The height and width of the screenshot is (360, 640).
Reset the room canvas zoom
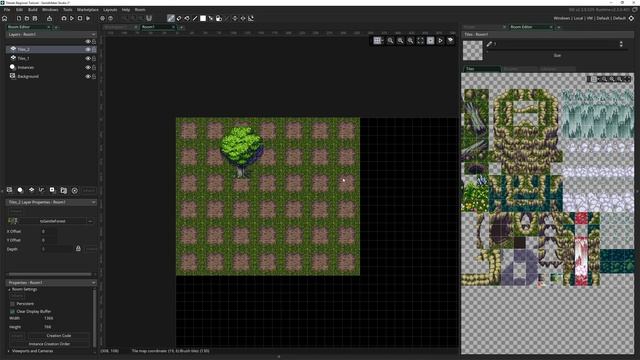coord(400,40)
